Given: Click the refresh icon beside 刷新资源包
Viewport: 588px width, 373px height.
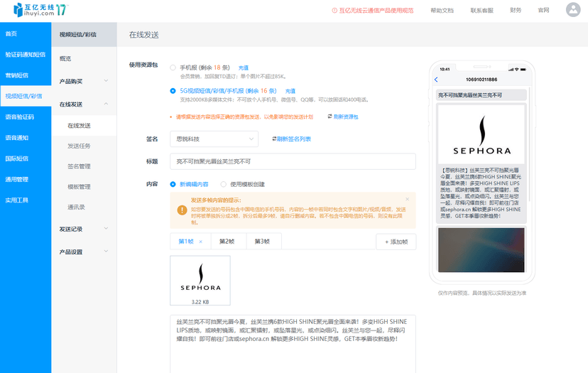Looking at the screenshot, I should click(330, 117).
